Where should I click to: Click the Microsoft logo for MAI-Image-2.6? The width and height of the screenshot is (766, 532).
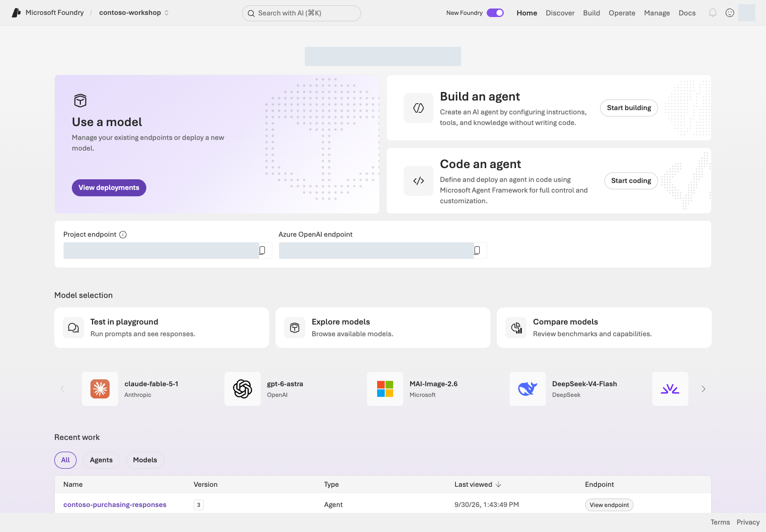pyautogui.click(x=385, y=389)
